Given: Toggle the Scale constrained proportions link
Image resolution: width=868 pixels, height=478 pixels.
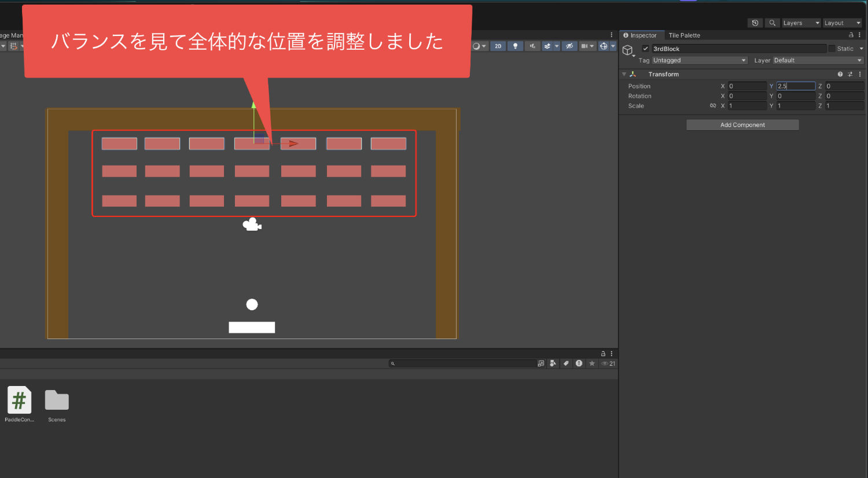Looking at the screenshot, I should [x=713, y=106].
